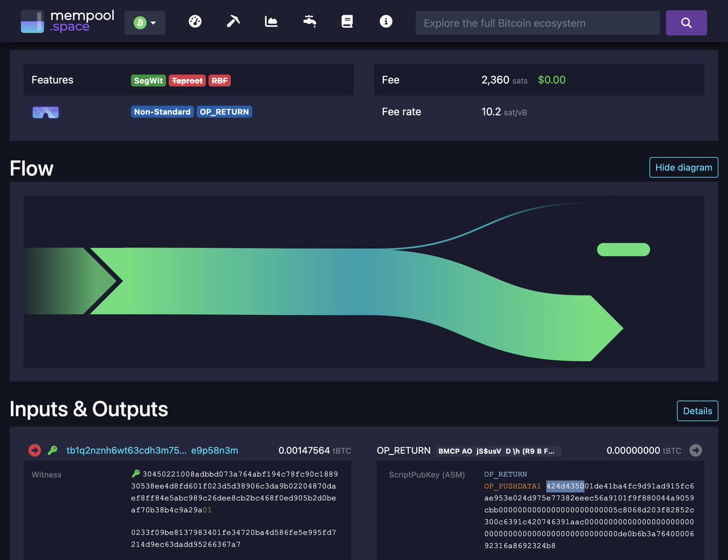
Task: Open the faucet icon
Action: point(309,21)
